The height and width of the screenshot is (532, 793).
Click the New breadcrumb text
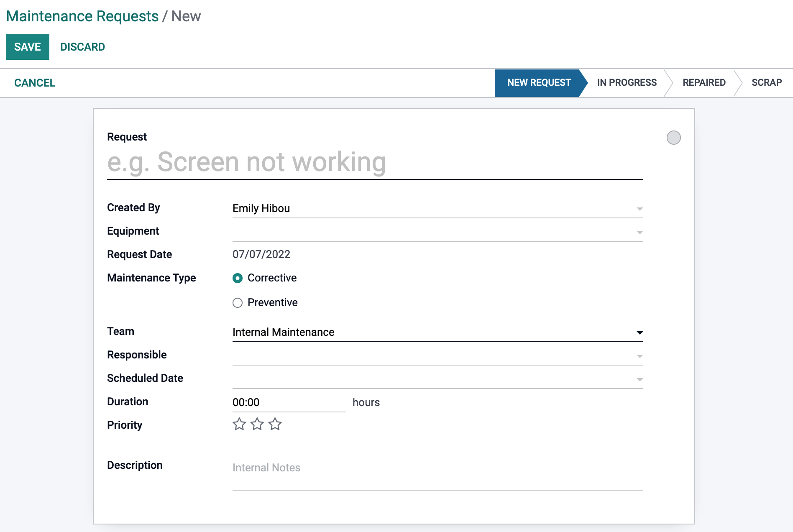coord(186,16)
